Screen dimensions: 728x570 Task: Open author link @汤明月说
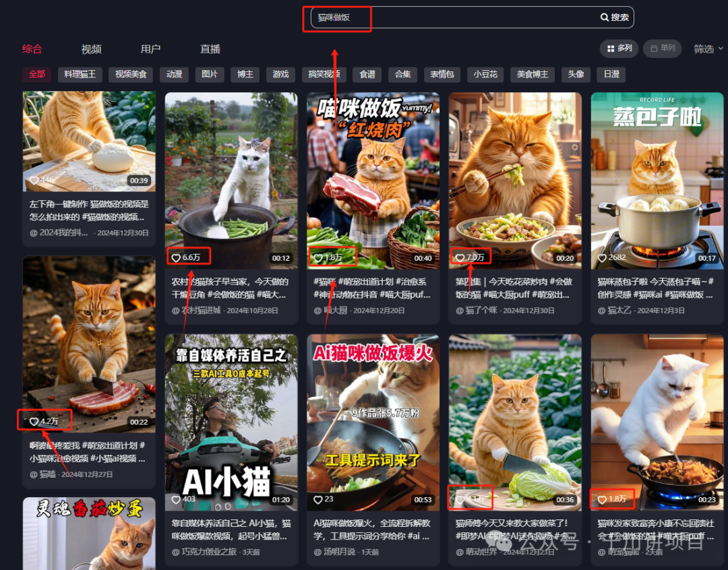pyautogui.click(x=334, y=552)
